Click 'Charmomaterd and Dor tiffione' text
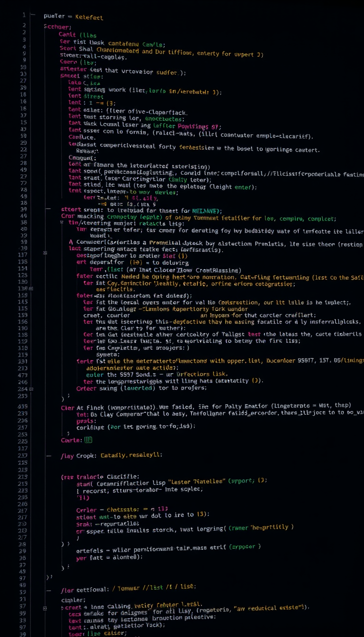The image size is (364, 637). tap(144, 51)
